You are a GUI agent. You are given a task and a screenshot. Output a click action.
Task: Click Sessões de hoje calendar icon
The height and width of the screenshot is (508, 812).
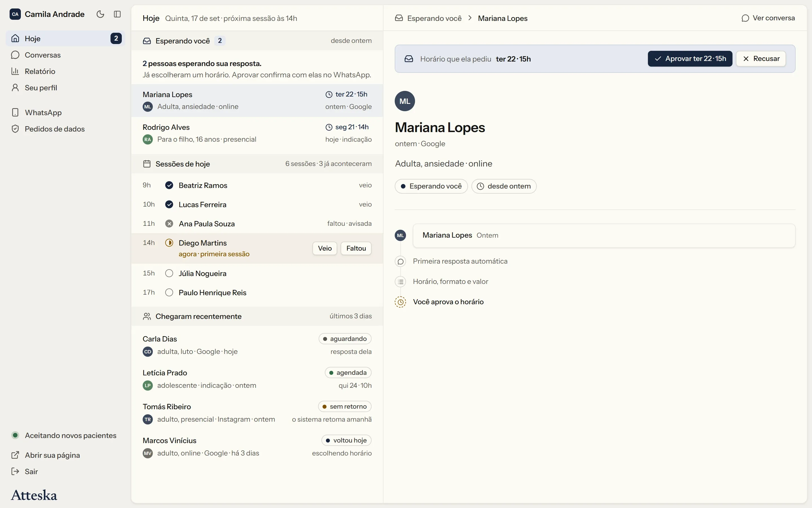pyautogui.click(x=147, y=164)
